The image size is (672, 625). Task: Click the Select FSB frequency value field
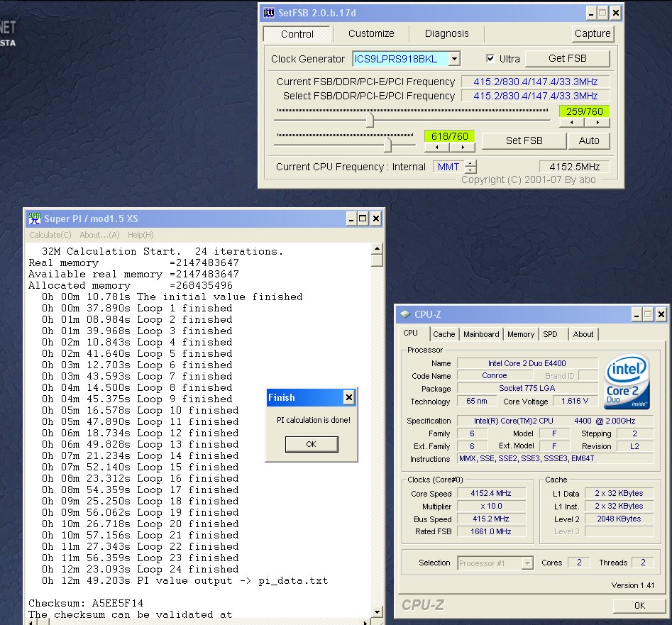[535, 96]
